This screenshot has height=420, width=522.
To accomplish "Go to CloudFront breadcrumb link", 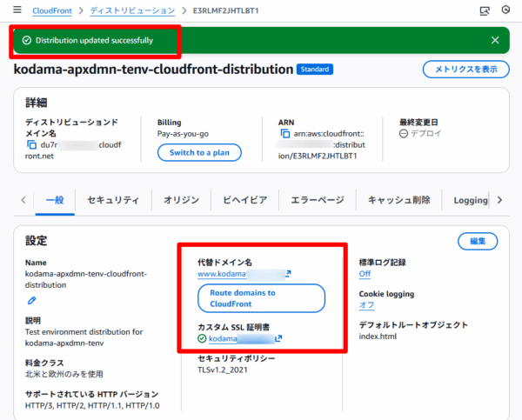I will 52,11.
